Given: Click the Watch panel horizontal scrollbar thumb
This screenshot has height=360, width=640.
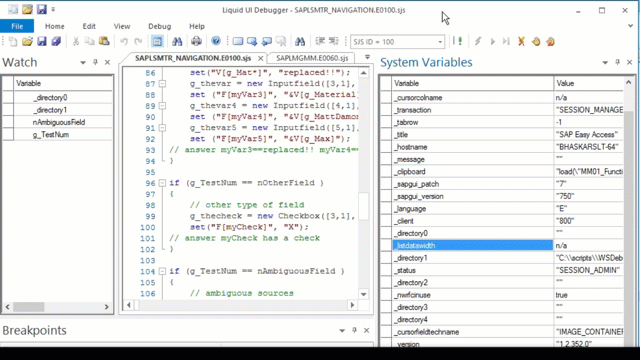Looking at the screenshot, I should (28, 307).
